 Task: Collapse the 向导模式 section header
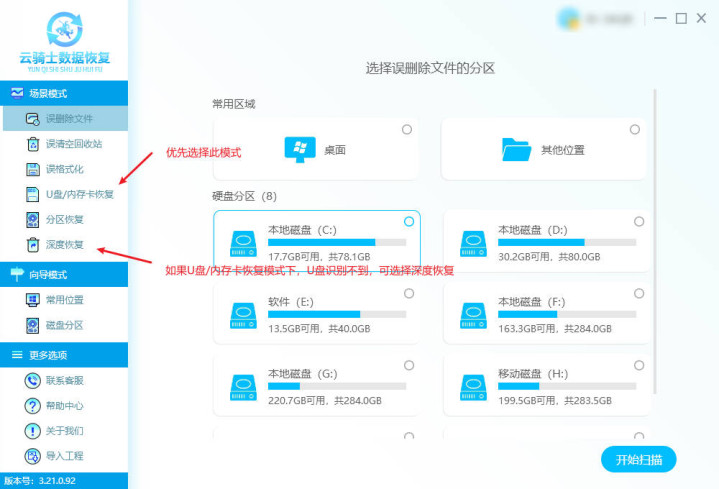pyautogui.click(x=64, y=274)
